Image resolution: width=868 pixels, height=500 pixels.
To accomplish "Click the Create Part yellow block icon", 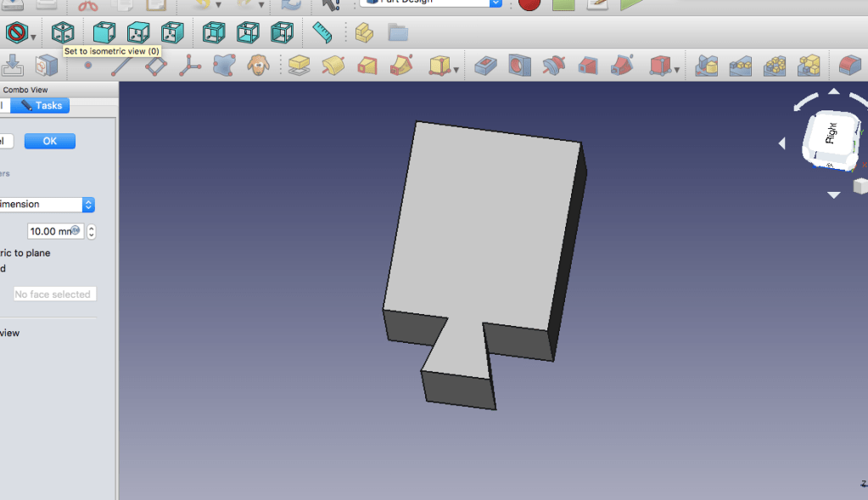I will point(364,33).
